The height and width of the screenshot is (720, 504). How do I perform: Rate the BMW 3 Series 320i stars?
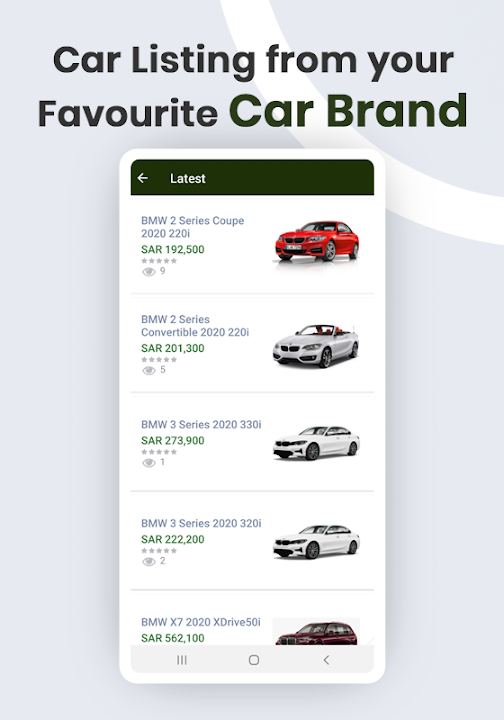pyautogui.click(x=159, y=551)
